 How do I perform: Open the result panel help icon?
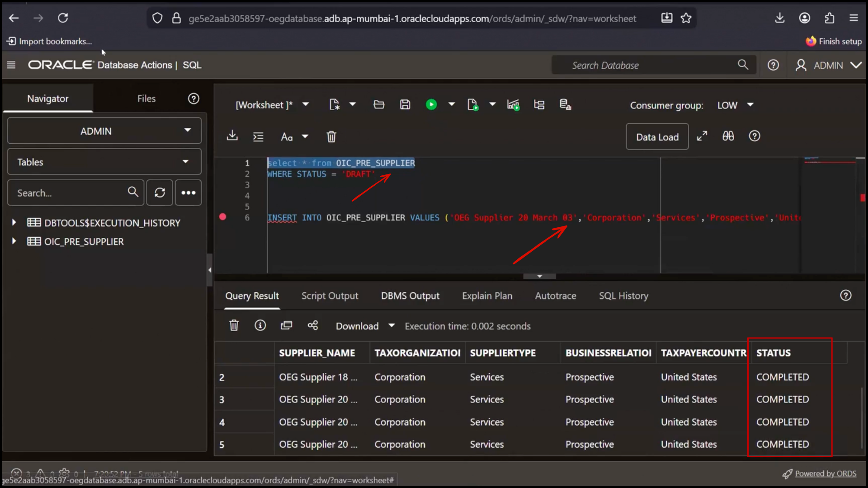coord(846,296)
